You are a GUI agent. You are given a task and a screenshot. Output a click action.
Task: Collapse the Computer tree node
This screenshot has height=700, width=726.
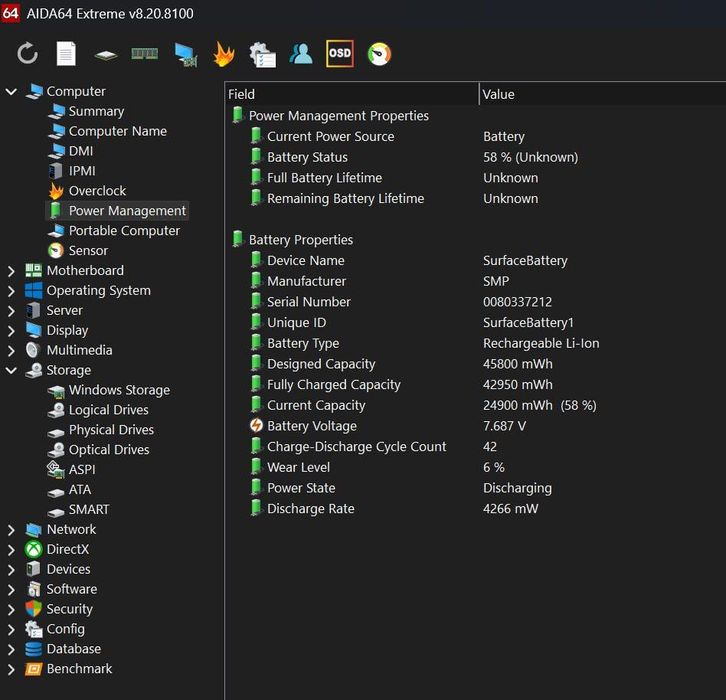(x=11, y=92)
